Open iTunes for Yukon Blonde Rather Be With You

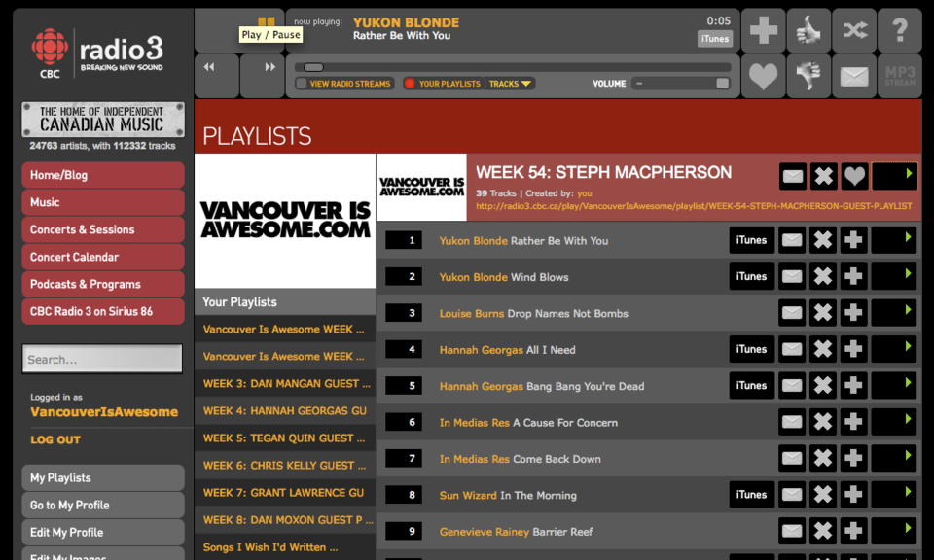pyautogui.click(x=752, y=240)
